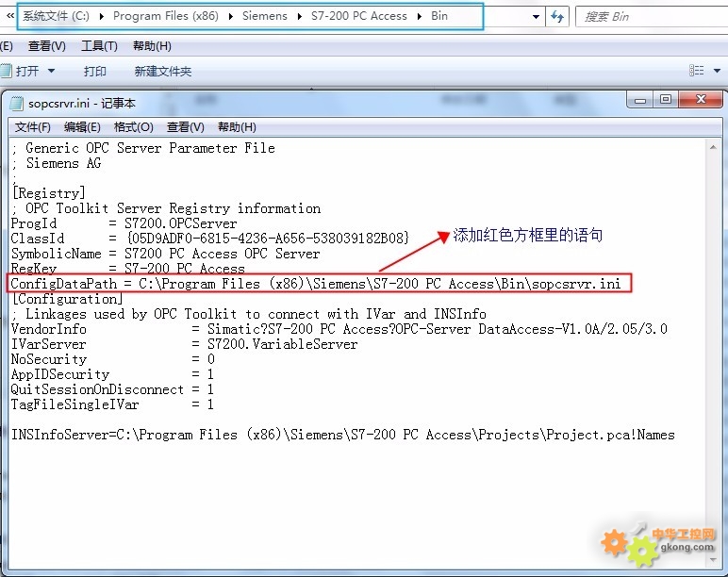Place cursor in the ConfigDataPath line

[x=316, y=284]
